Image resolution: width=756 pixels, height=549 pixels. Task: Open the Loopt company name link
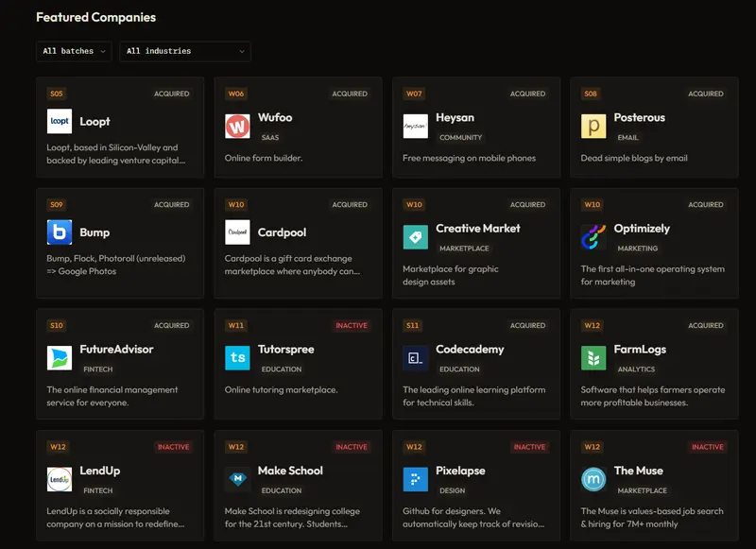(x=95, y=122)
